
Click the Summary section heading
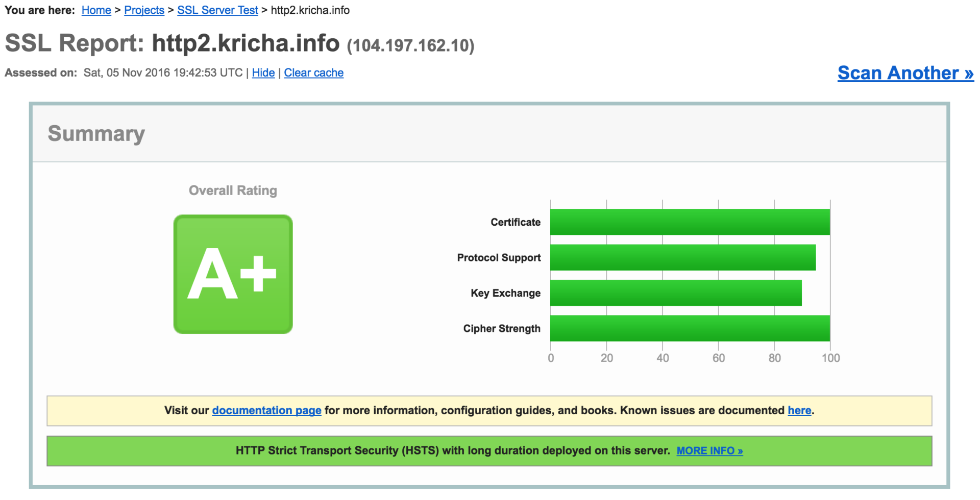96,134
